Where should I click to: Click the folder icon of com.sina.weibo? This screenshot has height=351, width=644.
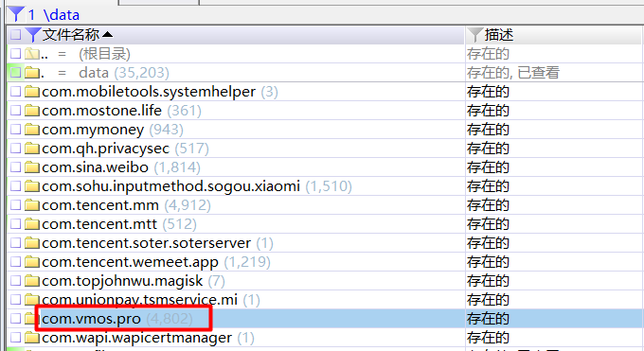tap(31, 167)
